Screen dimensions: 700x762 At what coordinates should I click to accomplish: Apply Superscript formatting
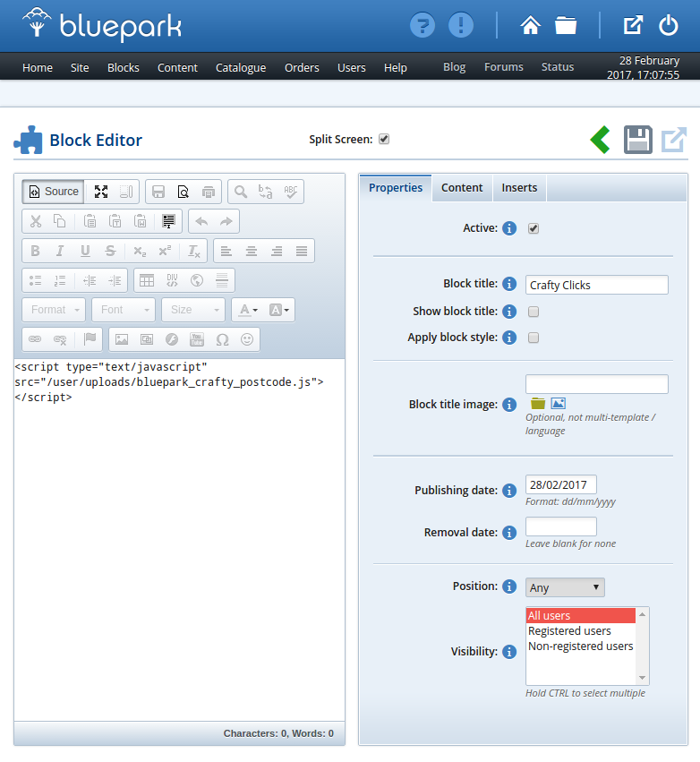point(166,251)
